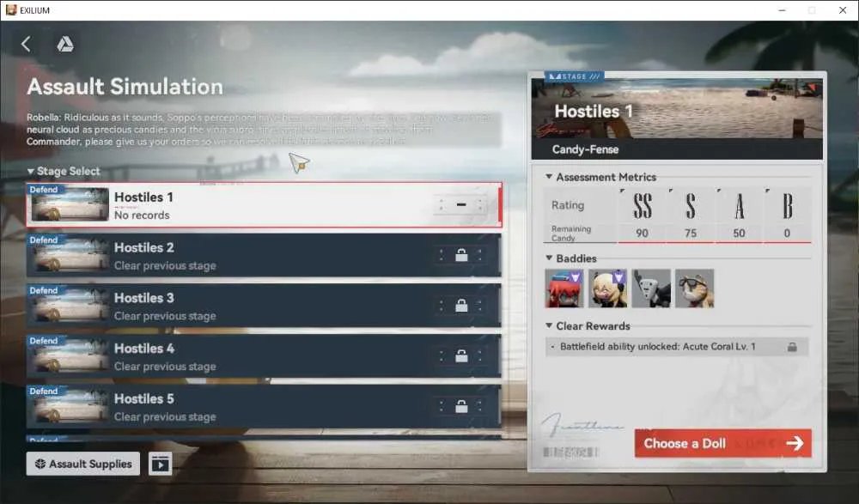The image size is (859, 504).
Task: Open Assault Supplies
Action: (83, 464)
